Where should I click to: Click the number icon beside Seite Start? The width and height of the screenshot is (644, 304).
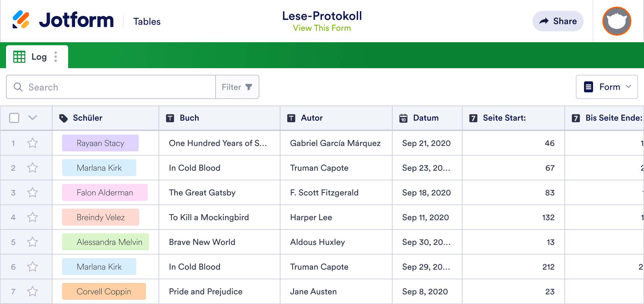(x=473, y=118)
